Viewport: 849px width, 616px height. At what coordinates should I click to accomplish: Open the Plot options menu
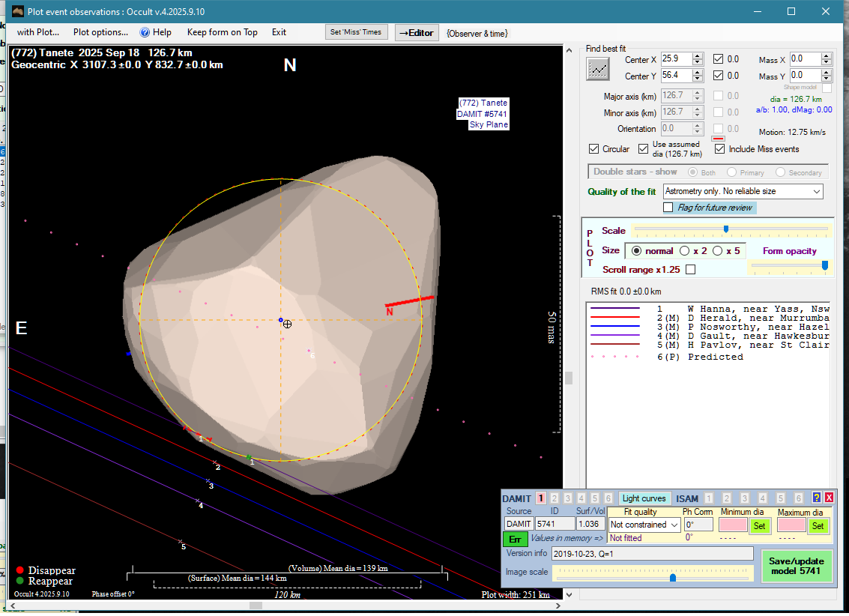(100, 32)
